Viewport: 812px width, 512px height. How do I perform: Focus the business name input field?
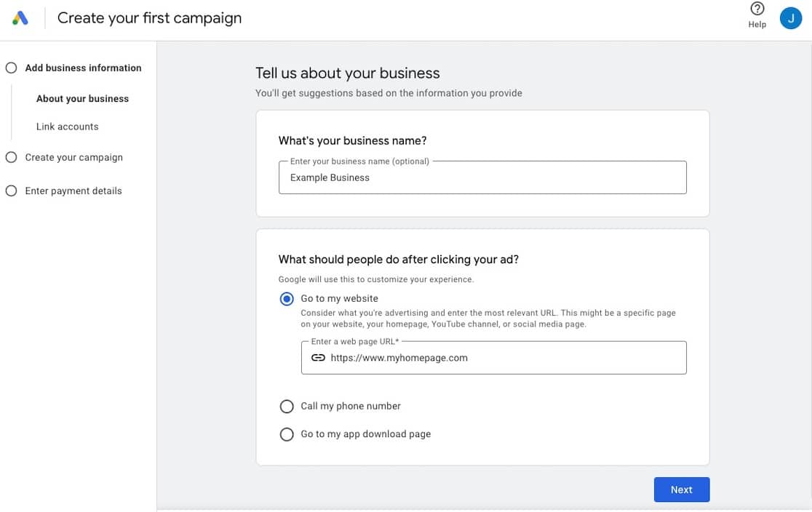coord(482,177)
